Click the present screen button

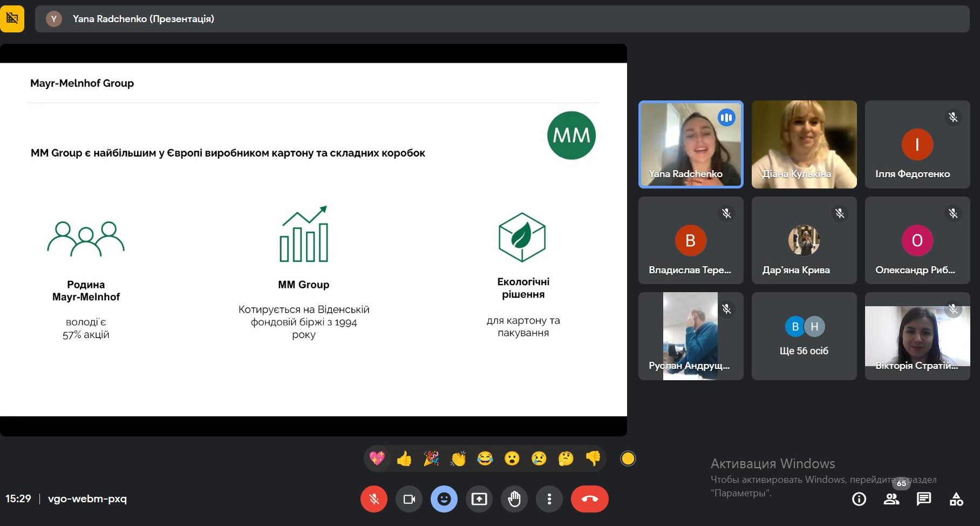coord(479,499)
